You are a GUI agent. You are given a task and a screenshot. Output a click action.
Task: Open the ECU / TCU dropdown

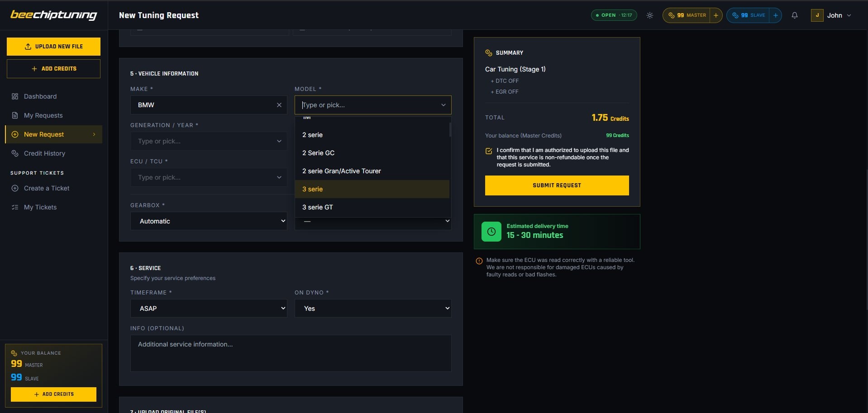209,177
